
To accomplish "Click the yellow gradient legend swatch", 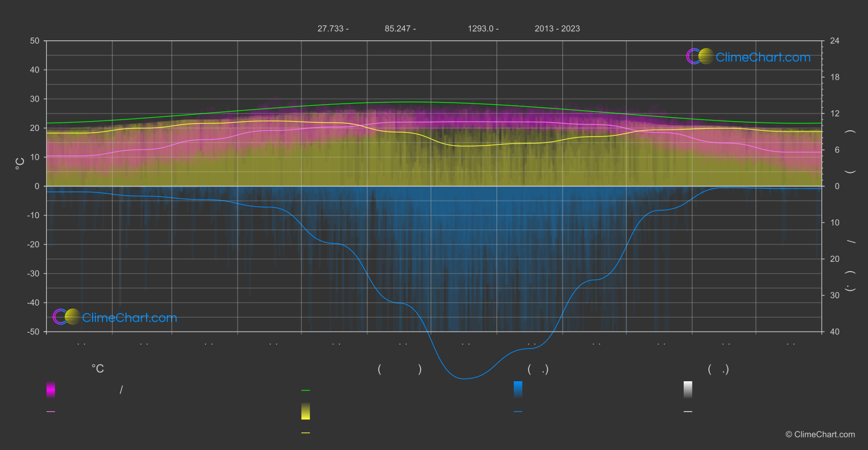I will point(306,411).
